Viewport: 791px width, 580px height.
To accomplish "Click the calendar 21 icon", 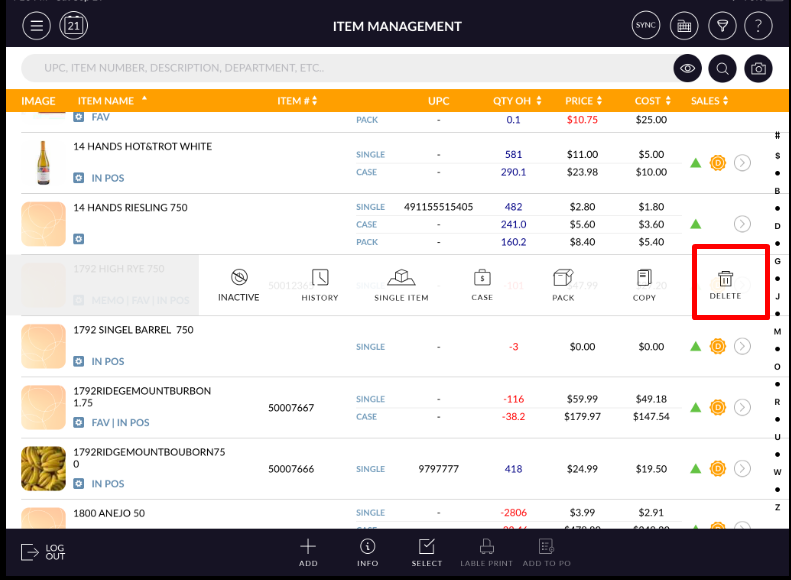I will tap(75, 26).
